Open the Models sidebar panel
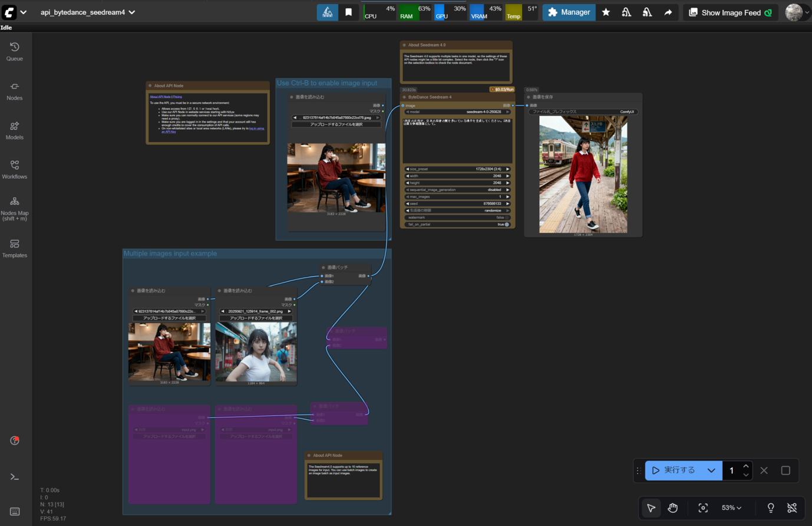The image size is (812, 526). (x=15, y=131)
